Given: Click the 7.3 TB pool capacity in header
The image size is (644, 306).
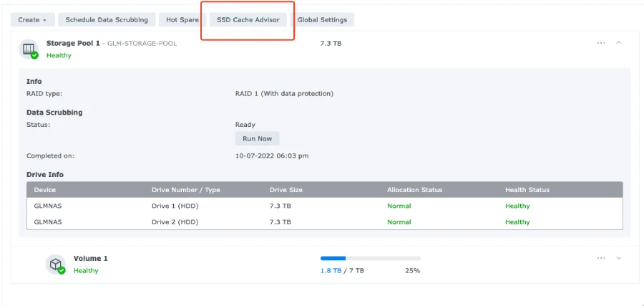Looking at the screenshot, I should pos(331,43).
